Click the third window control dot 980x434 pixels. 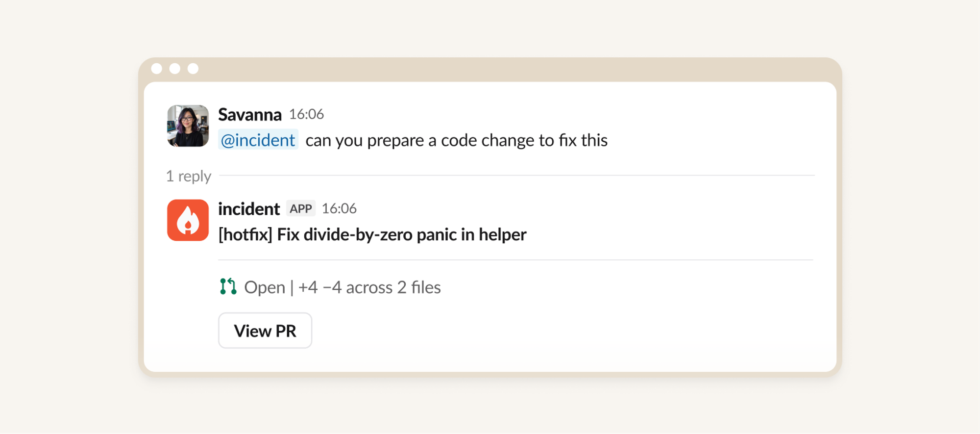193,69
